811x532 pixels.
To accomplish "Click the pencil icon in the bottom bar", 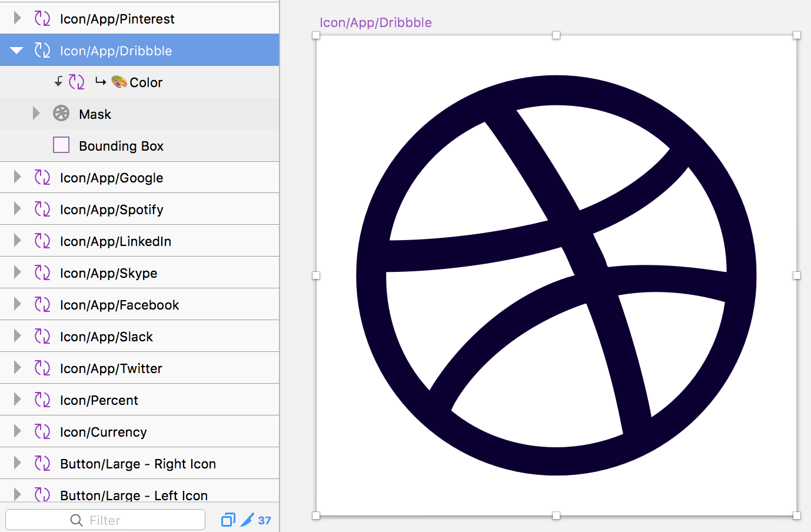I will 247,520.
